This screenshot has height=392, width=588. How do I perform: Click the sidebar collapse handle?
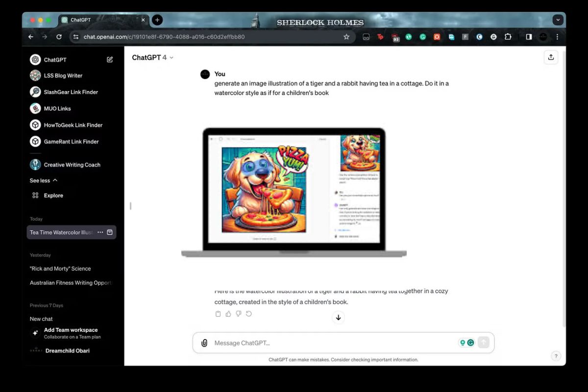(x=130, y=206)
